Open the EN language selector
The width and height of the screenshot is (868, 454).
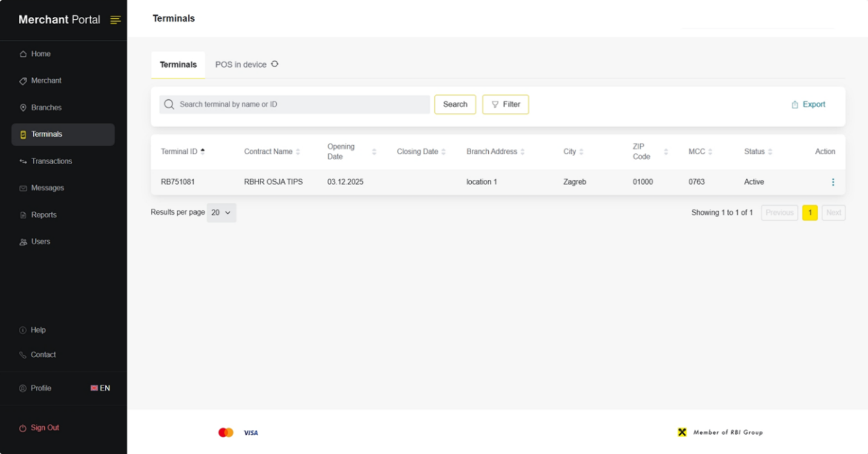(101, 388)
